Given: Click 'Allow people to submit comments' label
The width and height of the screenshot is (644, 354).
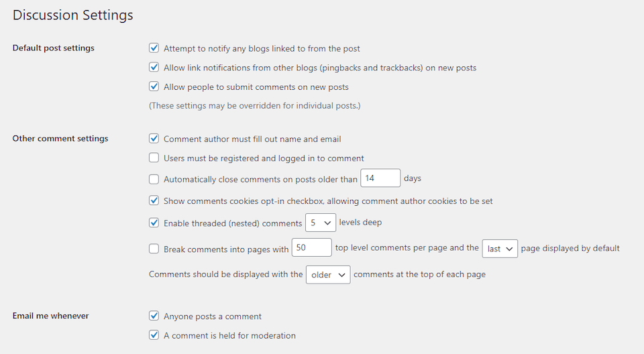Looking at the screenshot, I should tap(256, 87).
